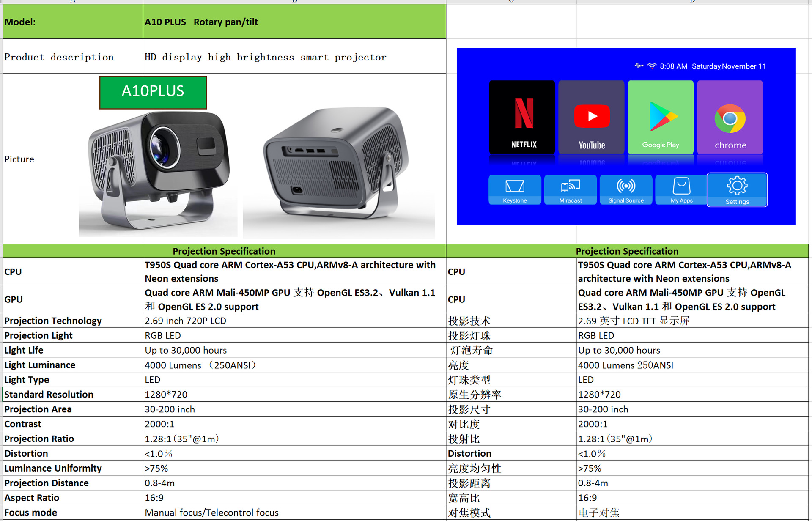Select the green A10PLUS label box
Screen dimensions: 812x521
(x=153, y=92)
